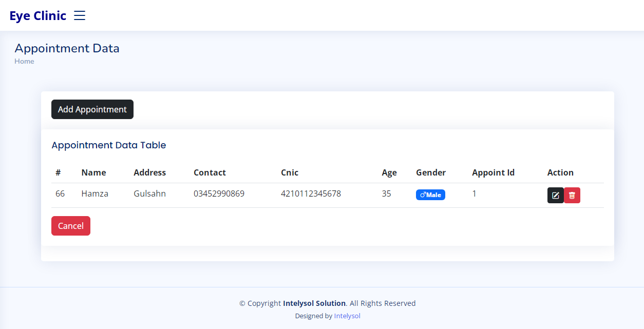Click the Name column header

93,172
